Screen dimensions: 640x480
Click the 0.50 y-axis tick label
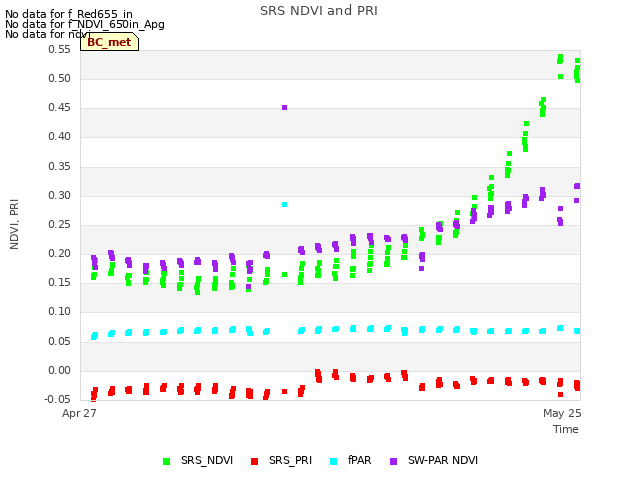pos(60,78)
